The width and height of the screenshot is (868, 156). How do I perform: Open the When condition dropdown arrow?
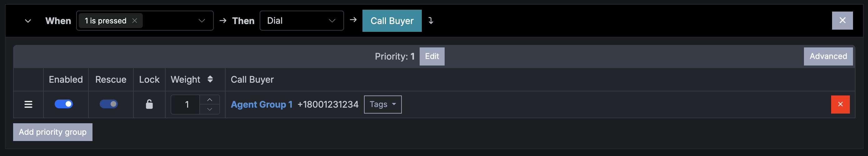coord(202,21)
